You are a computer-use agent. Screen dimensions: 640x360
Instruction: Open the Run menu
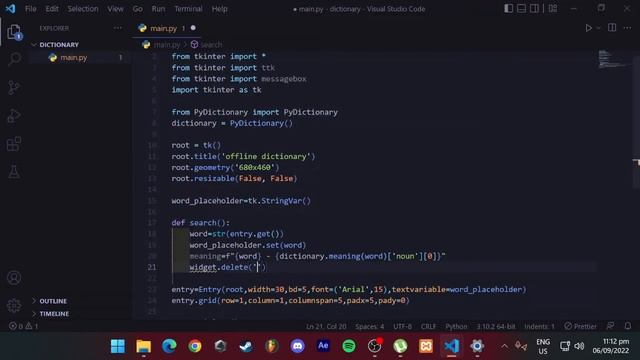pos(158,9)
